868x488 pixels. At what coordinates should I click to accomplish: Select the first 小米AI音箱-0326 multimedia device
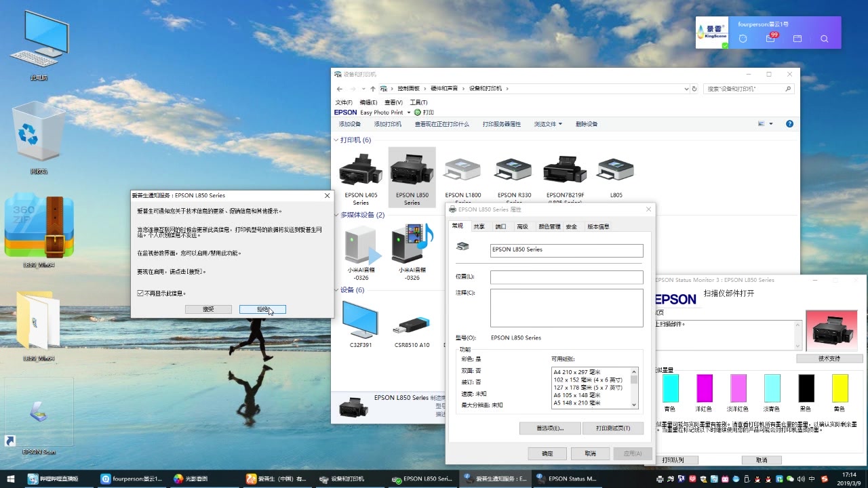[361, 245]
